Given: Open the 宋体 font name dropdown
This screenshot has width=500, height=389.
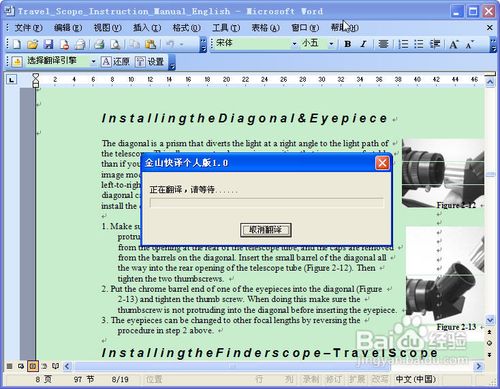Looking at the screenshot, I should click(294, 44).
